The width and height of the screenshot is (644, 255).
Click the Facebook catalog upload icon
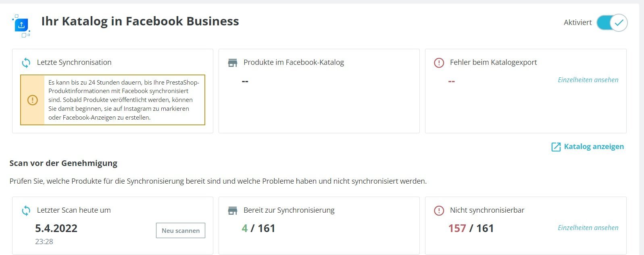[x=21, y=25]
